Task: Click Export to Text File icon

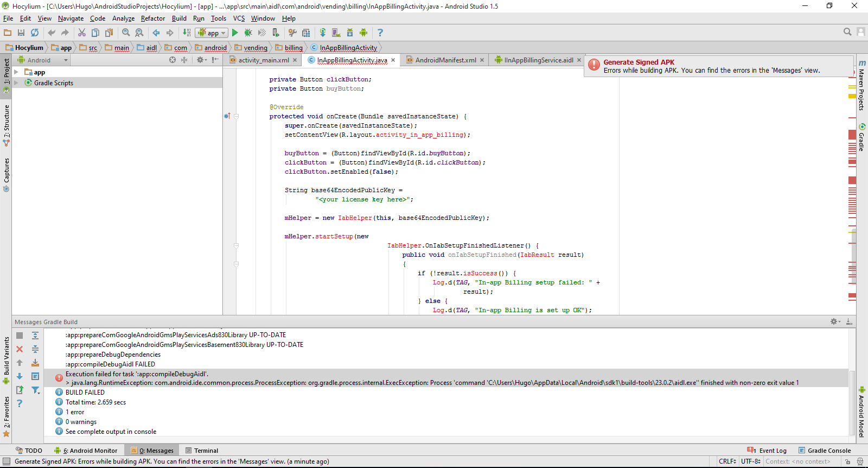Action: click(x=20, y=390)
